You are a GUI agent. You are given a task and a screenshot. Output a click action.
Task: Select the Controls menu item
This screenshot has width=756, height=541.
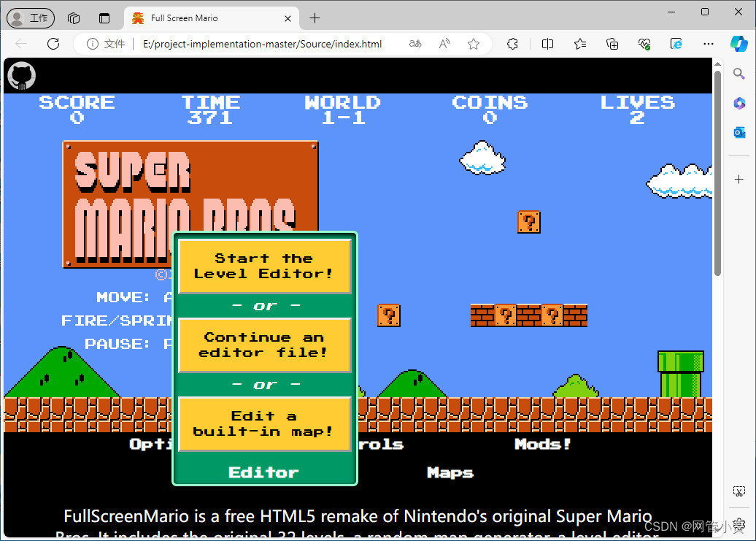(381, 444)
